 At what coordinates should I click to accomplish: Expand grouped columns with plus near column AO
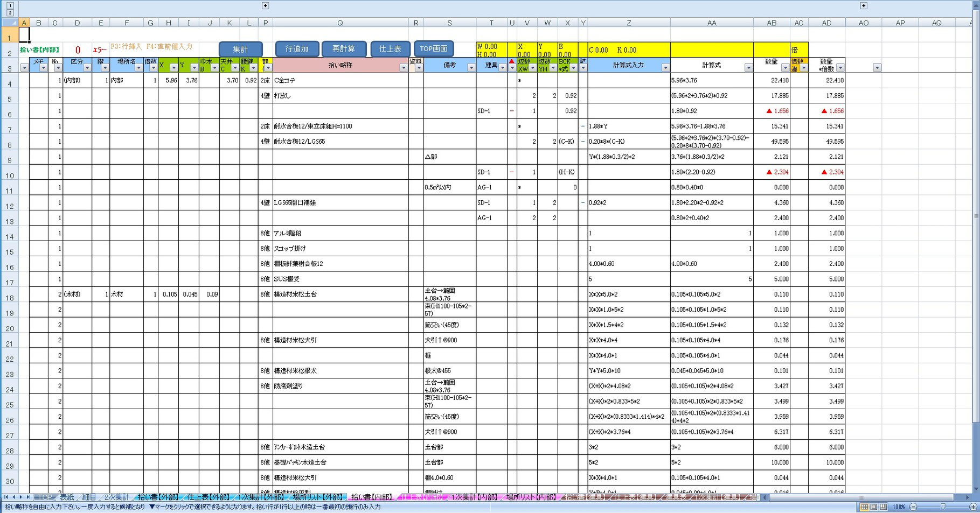coord(864,5)
